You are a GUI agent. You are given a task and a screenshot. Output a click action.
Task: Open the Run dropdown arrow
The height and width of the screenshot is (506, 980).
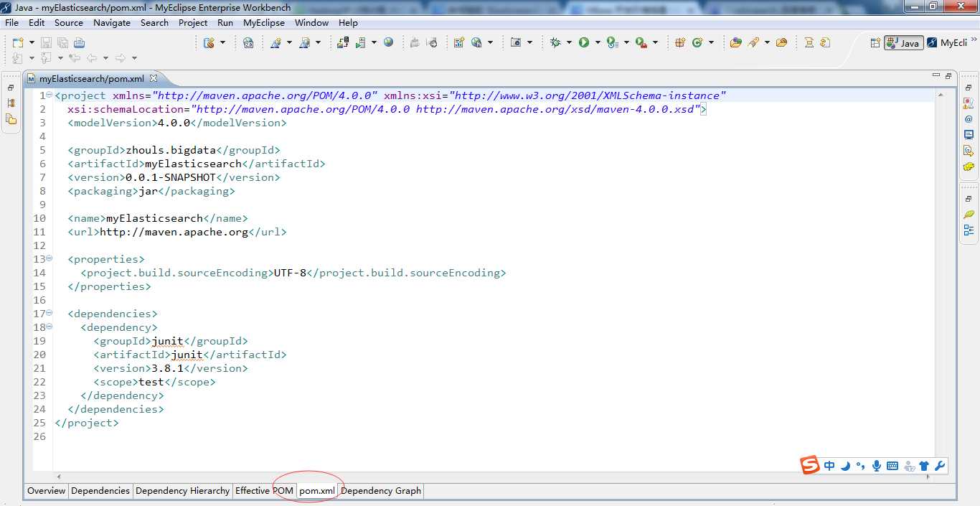pyautogui.click(x=597, y=43)
